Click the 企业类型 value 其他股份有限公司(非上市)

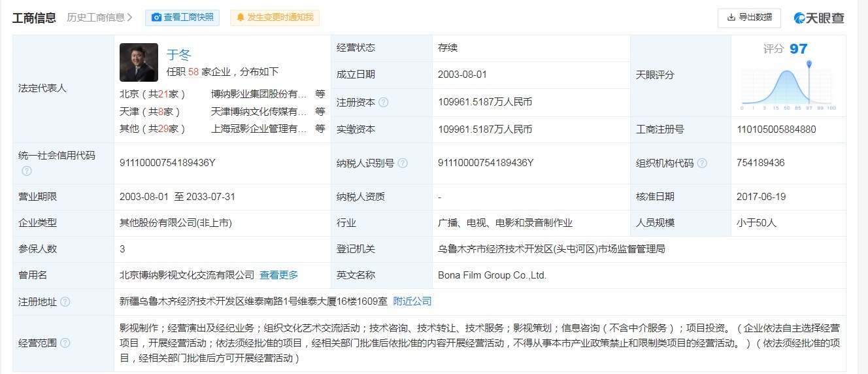pos(176,223)
